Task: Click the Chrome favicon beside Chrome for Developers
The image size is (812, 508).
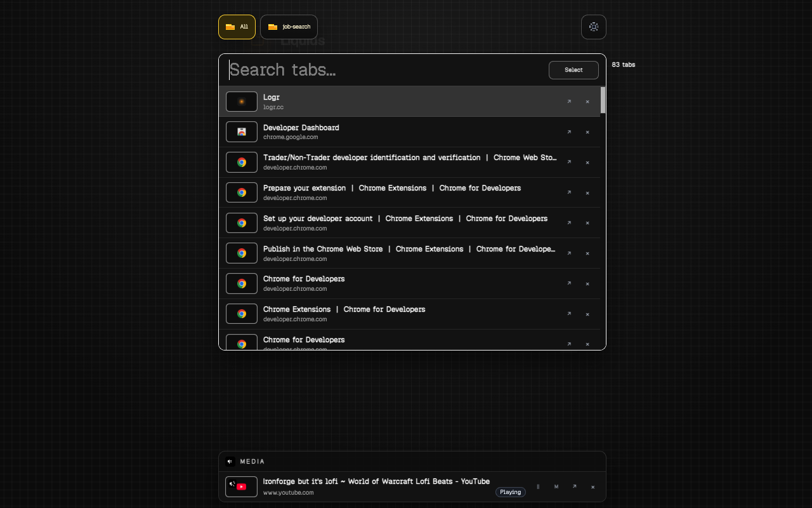Action: point(241,283)
